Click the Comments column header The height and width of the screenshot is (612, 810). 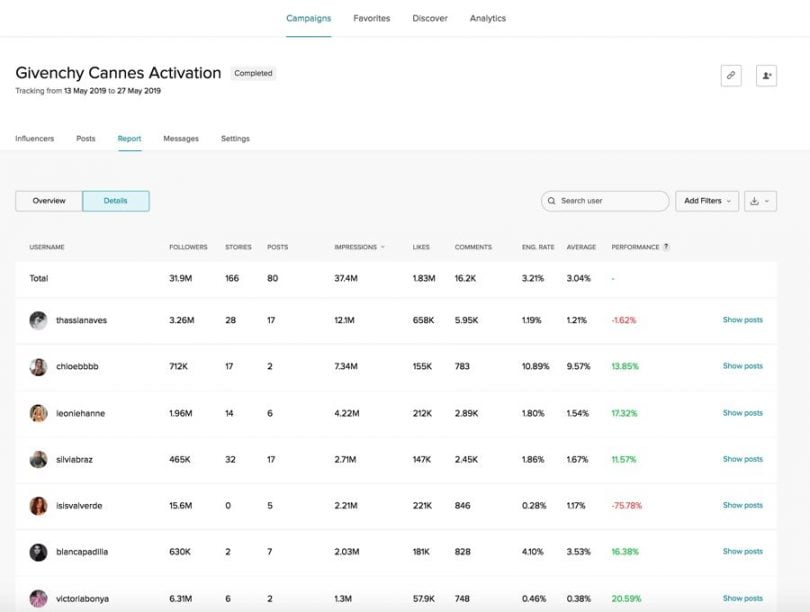(x=473, y=247)
